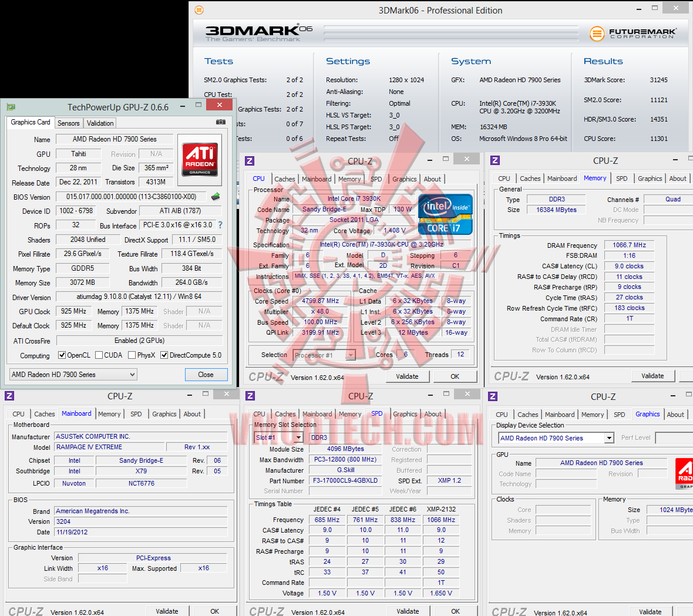
Task: Click the BIOS Version field in GPU-Z
Action: (x=132, y=197)
